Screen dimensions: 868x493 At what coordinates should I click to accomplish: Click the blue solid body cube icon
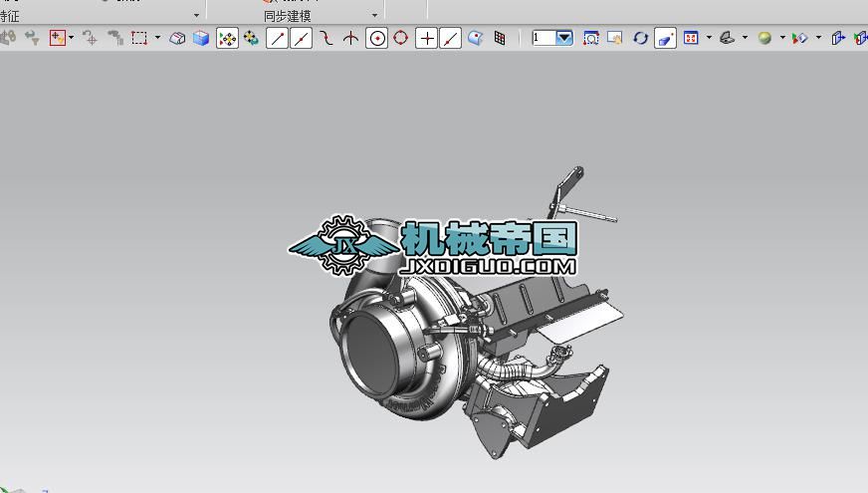point(201,38)
